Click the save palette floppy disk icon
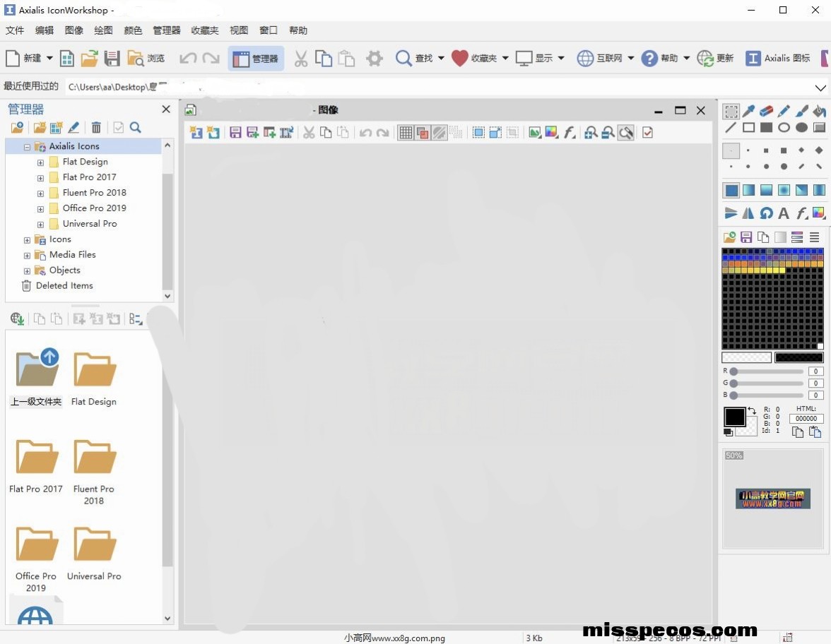Viewport: 831px width, 644px height. (746, 237)
